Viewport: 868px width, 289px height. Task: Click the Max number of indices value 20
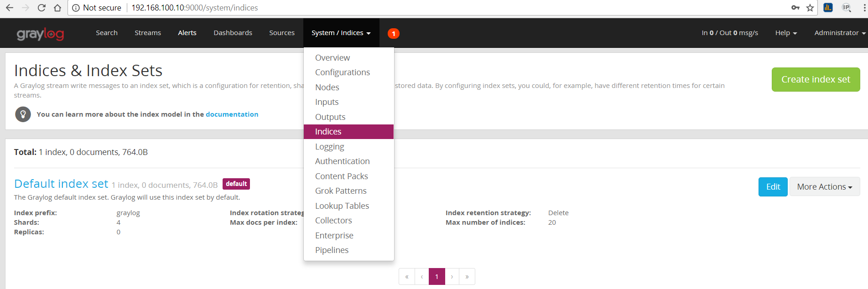[x=552, y=222]
